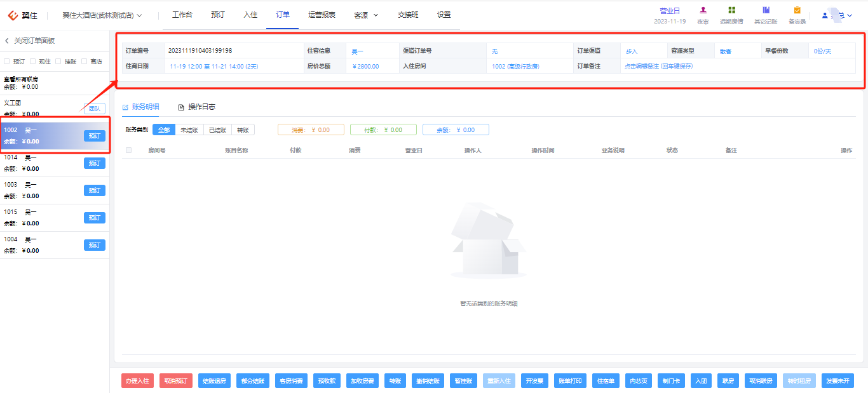Viewport: 868px width, 393px height.
Task: Click the 翼住 logo icon
Action: pos(13,15)
